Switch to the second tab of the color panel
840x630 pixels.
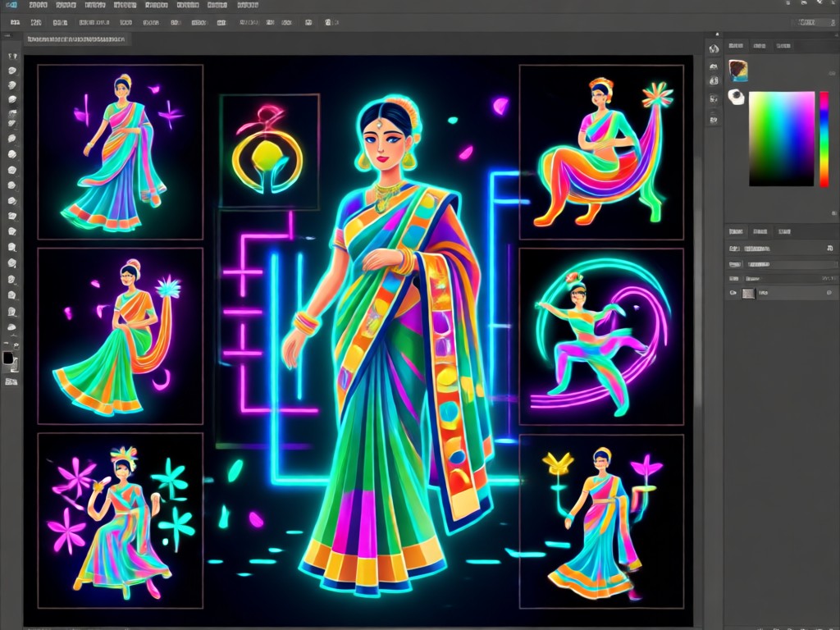coord(760,46)
